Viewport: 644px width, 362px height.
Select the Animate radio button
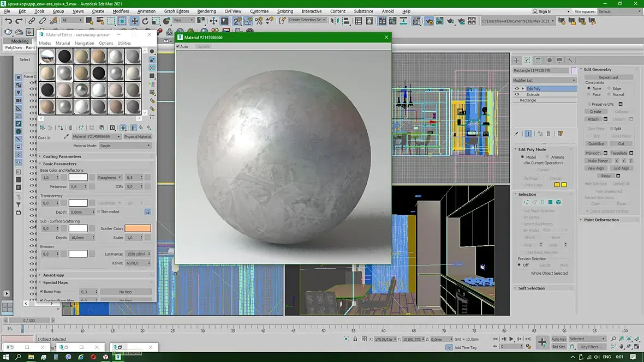[x=547, y=157]
